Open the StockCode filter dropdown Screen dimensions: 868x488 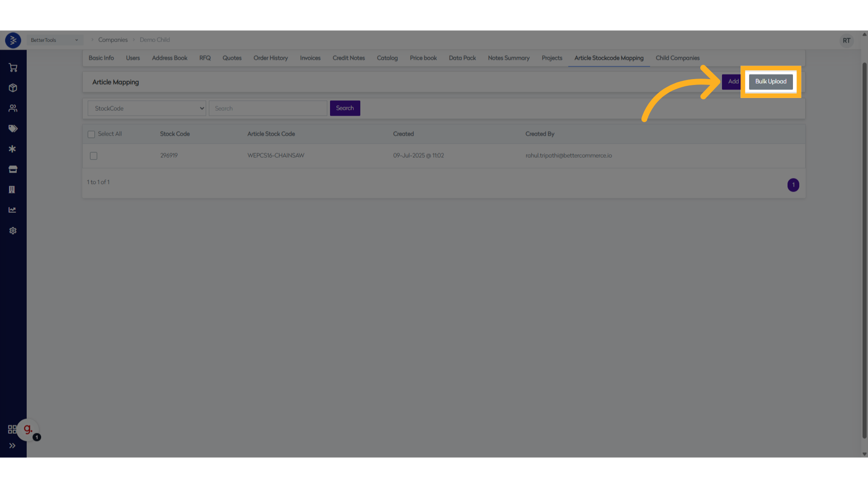coord(147,108)
